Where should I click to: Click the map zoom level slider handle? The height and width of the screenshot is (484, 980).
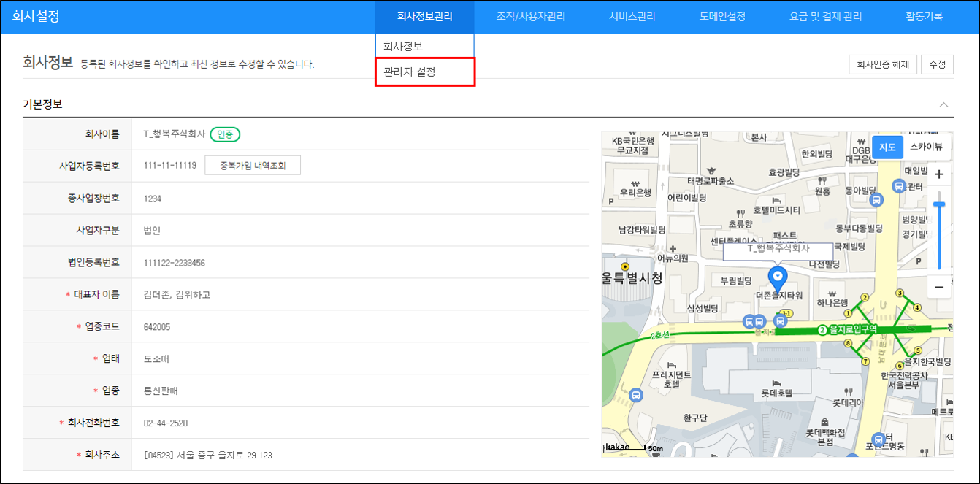939,205
